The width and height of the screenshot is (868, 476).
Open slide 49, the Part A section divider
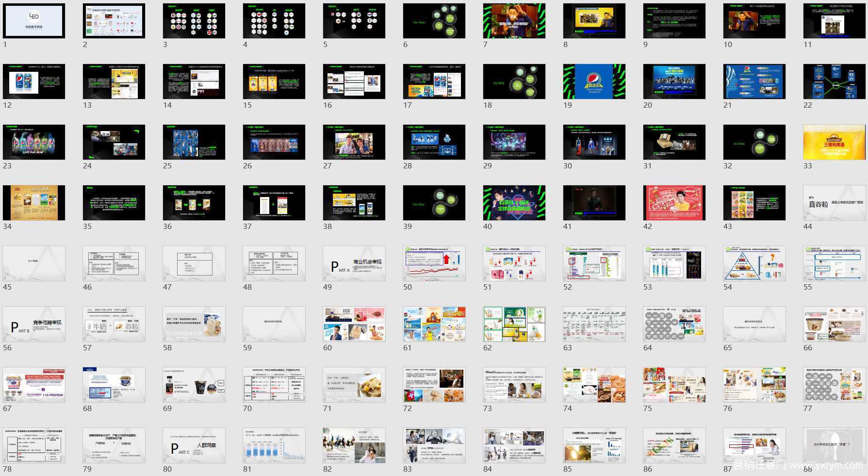click(x=354, y=263)
